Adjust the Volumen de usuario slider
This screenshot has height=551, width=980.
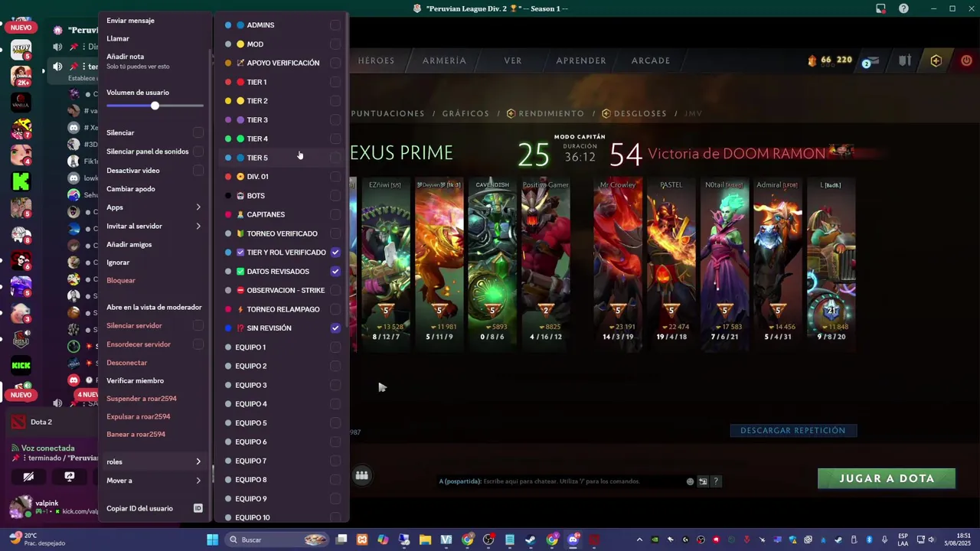click(x=155, y=106)
